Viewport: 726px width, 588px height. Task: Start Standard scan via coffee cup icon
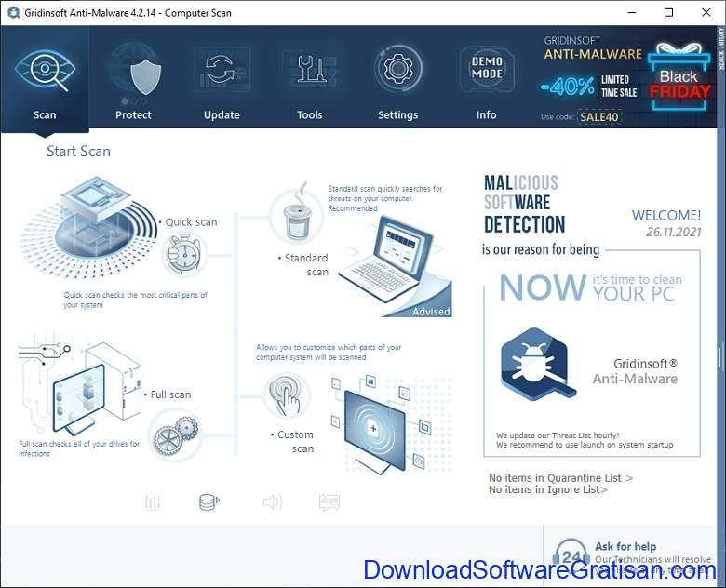click(x=296, y=218)
